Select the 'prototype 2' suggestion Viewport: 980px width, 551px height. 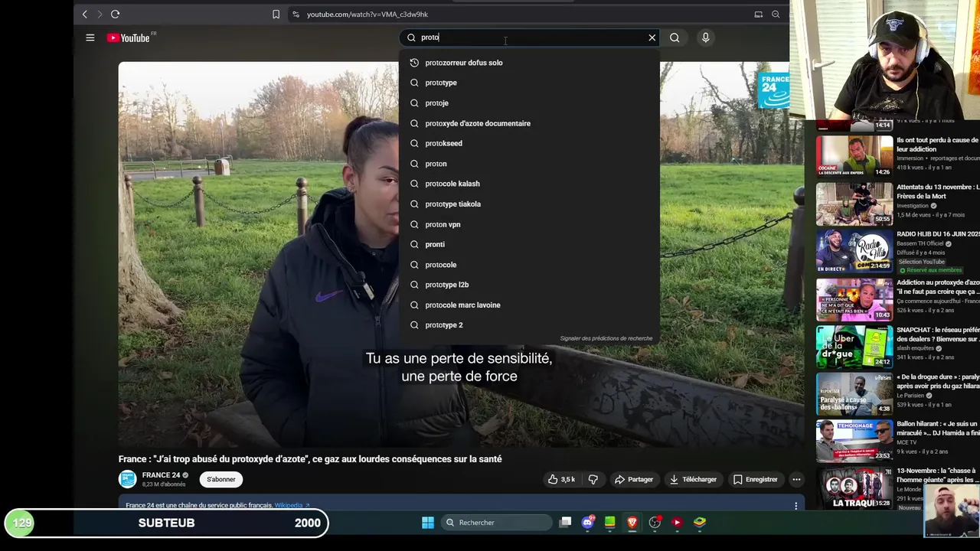(x=529, y=325)
